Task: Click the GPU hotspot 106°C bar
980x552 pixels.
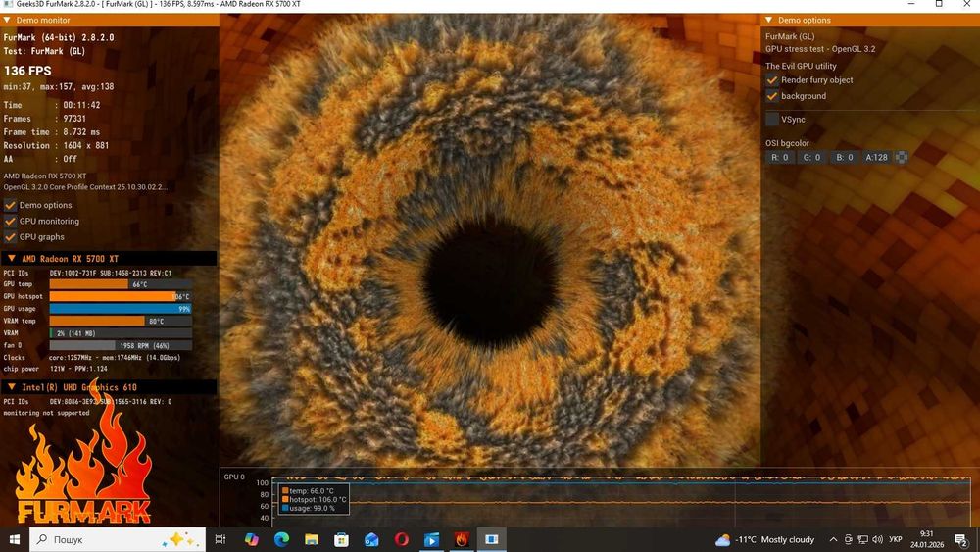Action: [x=121, y=296]
